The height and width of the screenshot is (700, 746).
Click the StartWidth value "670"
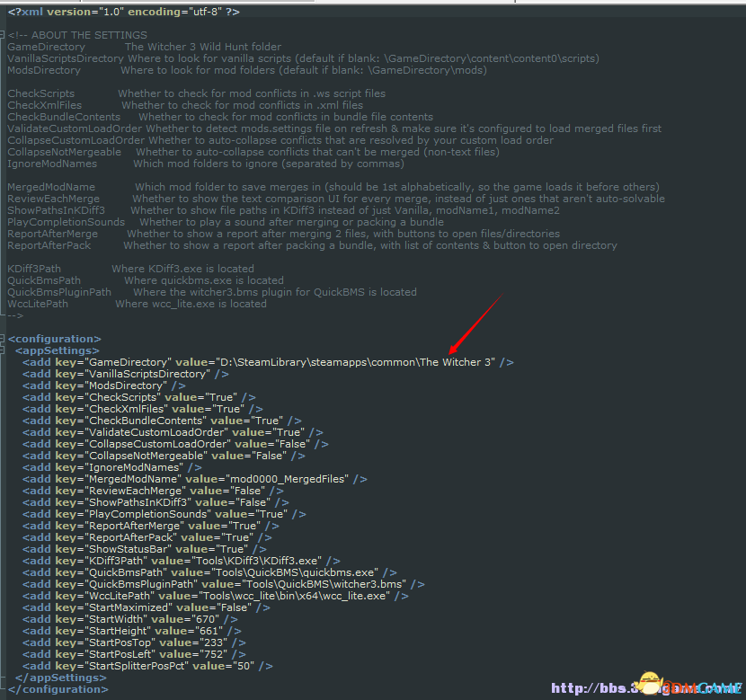coord(205,619)
